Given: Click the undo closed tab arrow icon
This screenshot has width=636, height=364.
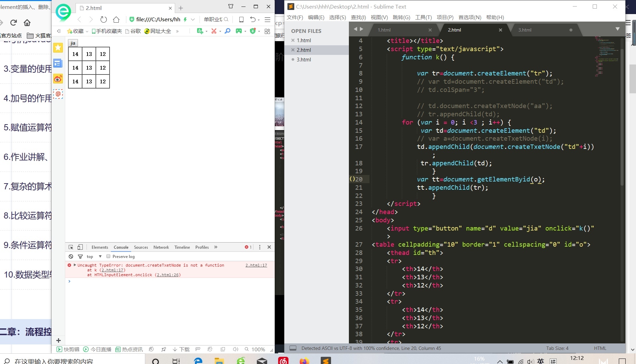Looking at the screenshot, I should [253, 20].
